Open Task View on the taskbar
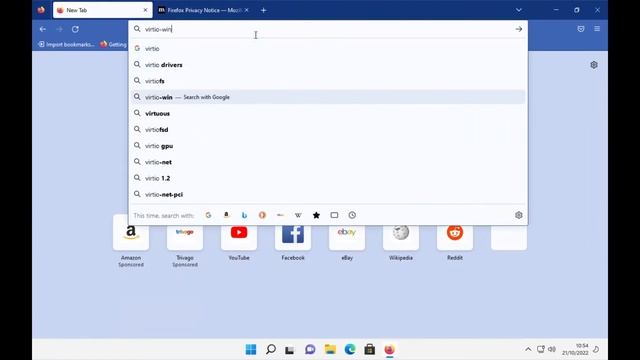Viewport: 640px width, 360px height. [x=290, y=349]
